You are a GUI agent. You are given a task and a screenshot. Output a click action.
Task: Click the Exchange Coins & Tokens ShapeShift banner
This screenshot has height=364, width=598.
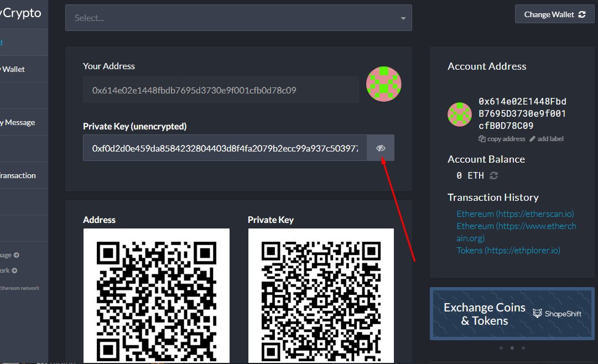(512, 314)
